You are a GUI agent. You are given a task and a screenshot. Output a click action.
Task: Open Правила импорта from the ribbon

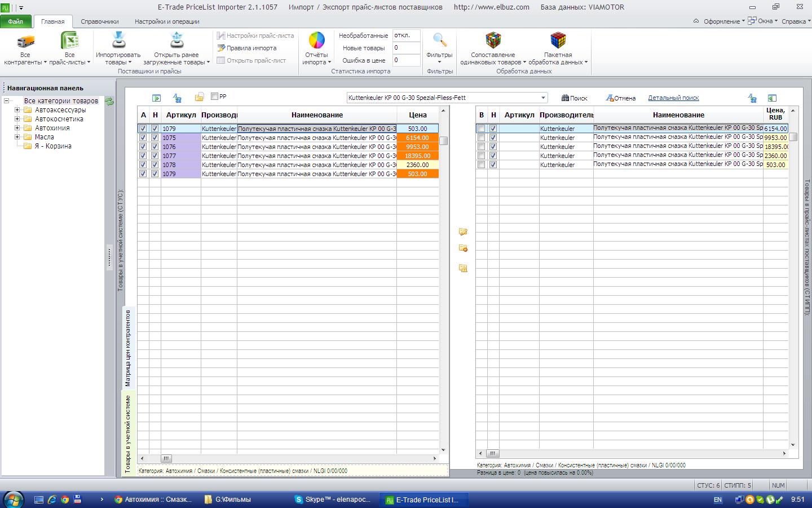247,48
